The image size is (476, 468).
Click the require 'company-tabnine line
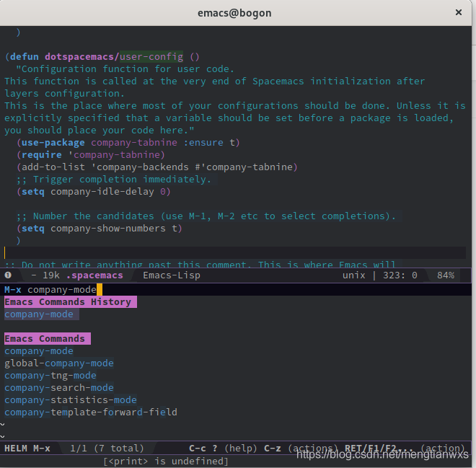click(x=91, y=155)
